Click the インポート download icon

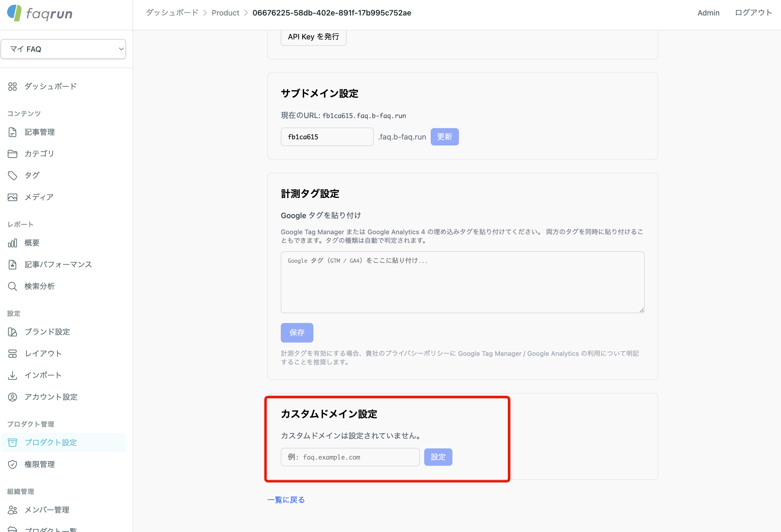(12, 375)
